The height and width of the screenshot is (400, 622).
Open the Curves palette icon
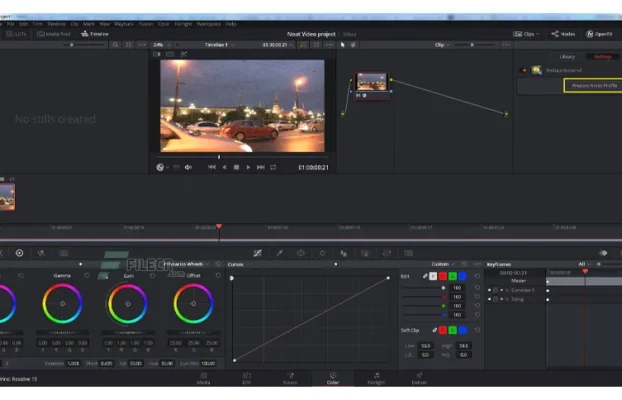coord(257,253)
